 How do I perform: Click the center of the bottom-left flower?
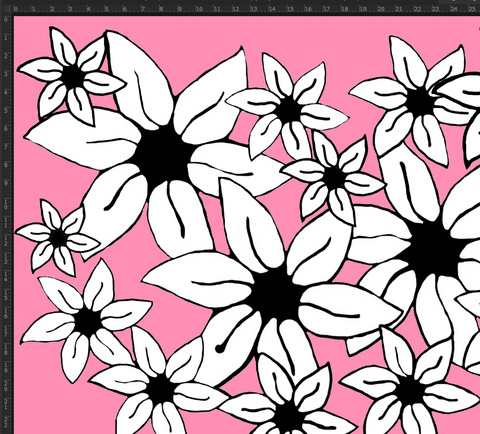click(87, 322)
